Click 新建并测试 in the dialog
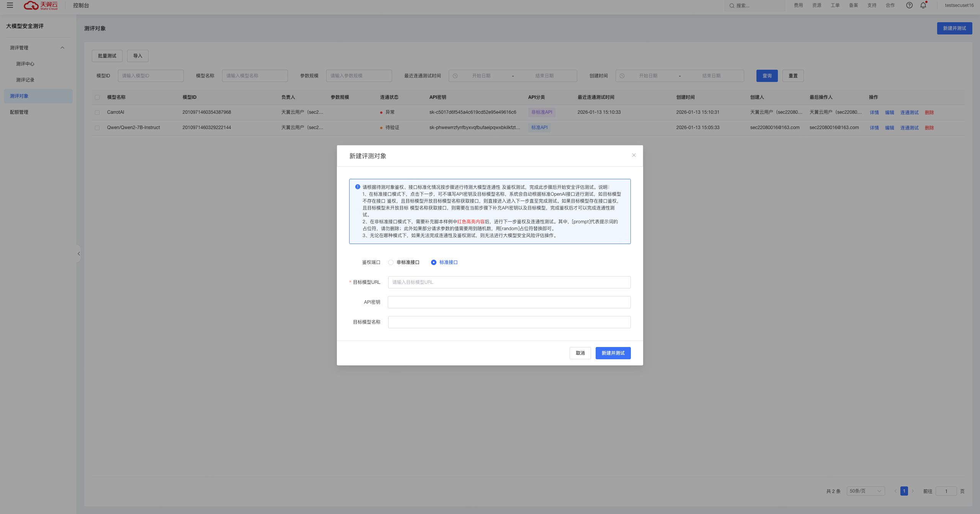 click(x=612, y=353)
